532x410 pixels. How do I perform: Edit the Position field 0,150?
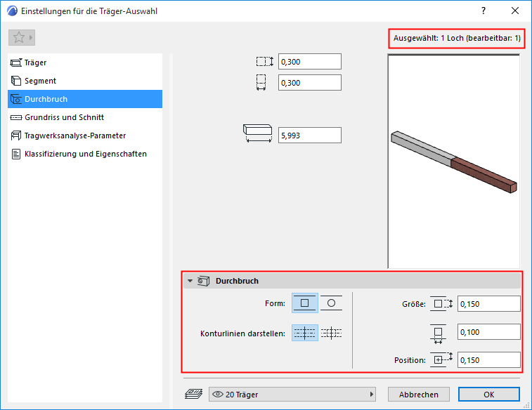[x=488, y=360]
